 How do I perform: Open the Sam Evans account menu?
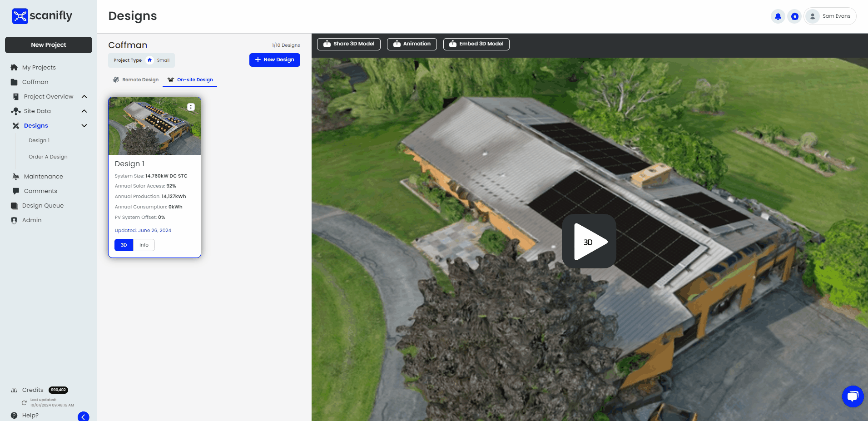coord(830,16)
